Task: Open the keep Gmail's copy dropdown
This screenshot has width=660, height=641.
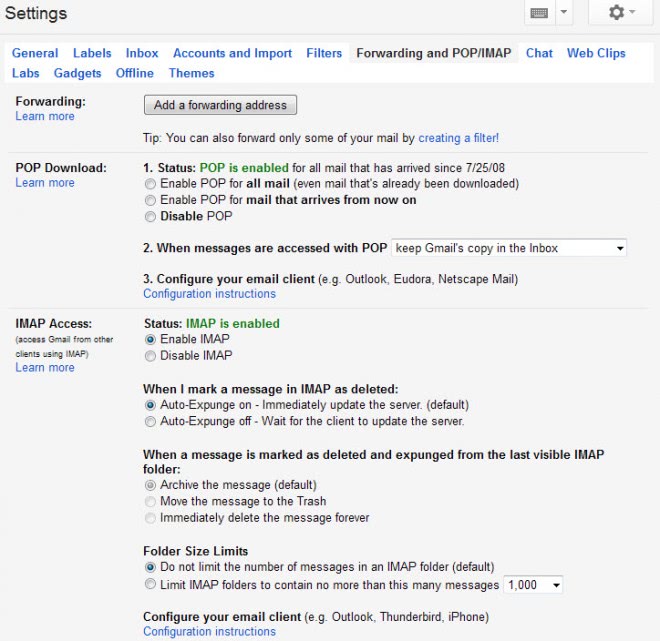Action: [508, 247]
